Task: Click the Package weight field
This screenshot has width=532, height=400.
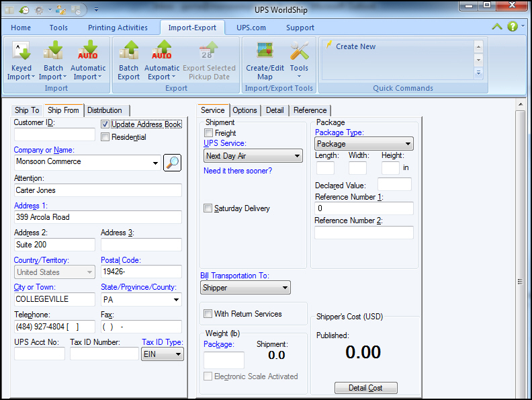Action: click(x=224, y=360)
